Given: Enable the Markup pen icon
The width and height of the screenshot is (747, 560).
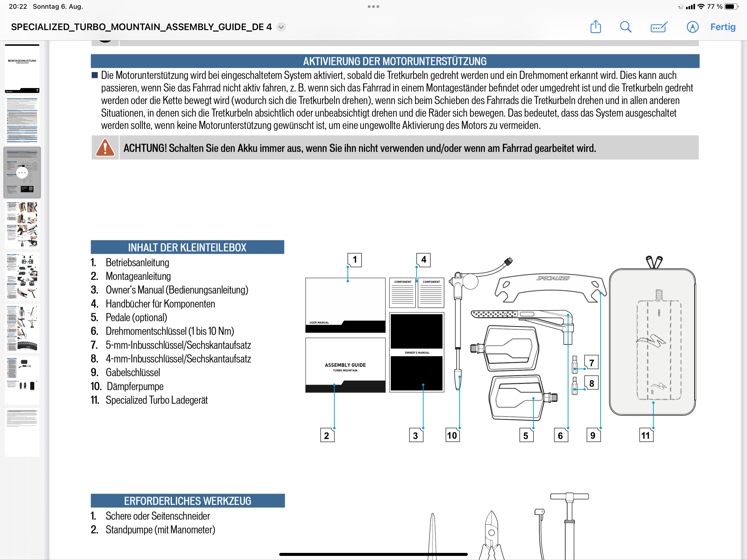Looking at the screenshot, I should click(692, 27).
